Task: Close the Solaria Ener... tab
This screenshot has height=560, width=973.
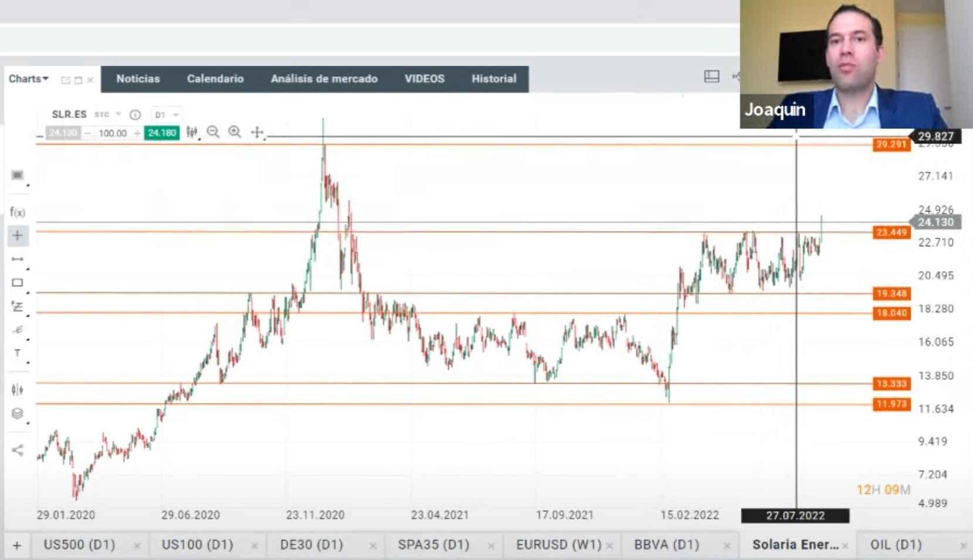Action: click(845, 546)
